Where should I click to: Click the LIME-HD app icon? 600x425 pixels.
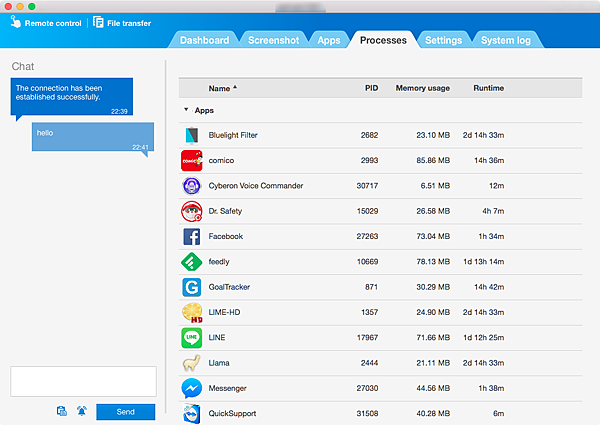[192, 313]
